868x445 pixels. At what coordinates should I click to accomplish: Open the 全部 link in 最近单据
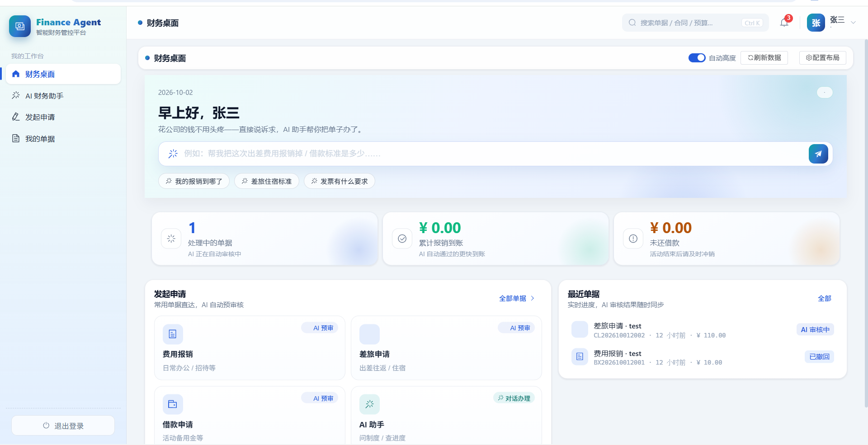pyautogui.click(x=825, y=298)
